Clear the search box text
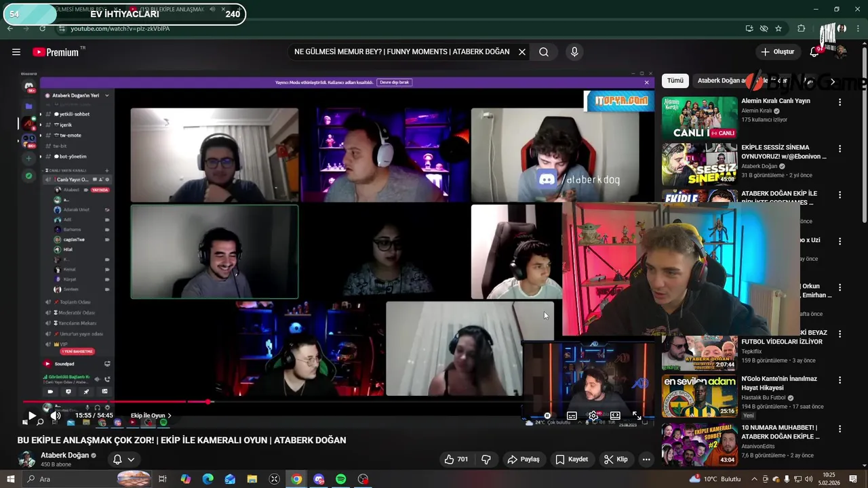Viewport: 868px width, 488px height. 522,52
